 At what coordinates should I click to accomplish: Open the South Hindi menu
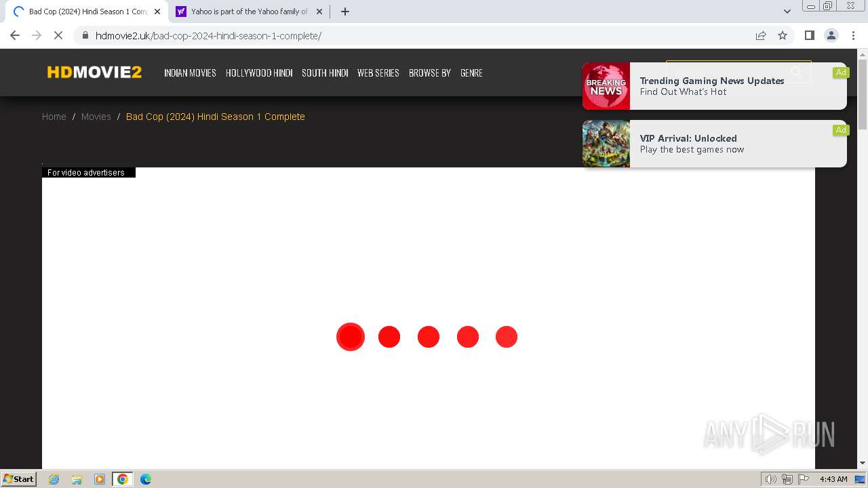coord(325,73)
